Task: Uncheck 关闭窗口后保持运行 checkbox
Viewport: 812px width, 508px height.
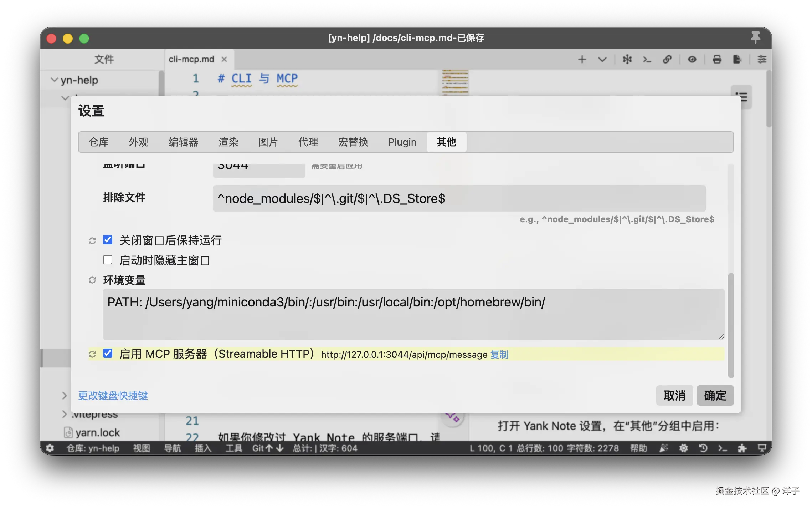Action: tap(108, 240)
